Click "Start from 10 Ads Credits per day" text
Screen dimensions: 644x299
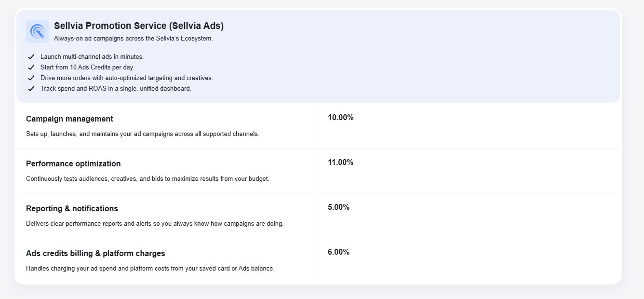[x=87, y=68]
